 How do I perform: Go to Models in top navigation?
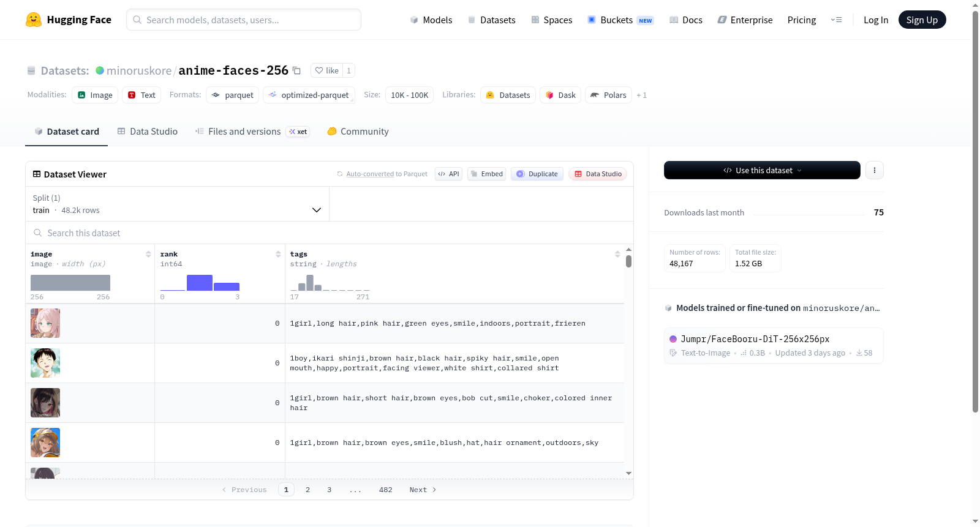pos(431,20)
